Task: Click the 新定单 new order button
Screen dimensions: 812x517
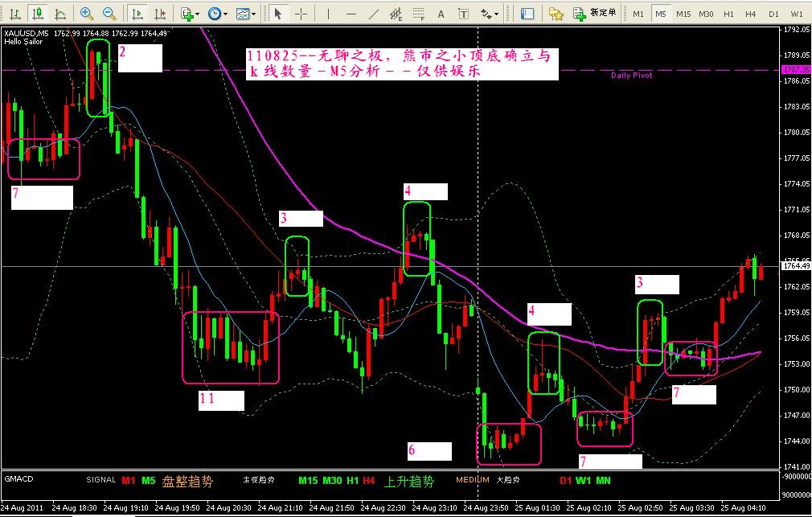Action: click(595, 14)
